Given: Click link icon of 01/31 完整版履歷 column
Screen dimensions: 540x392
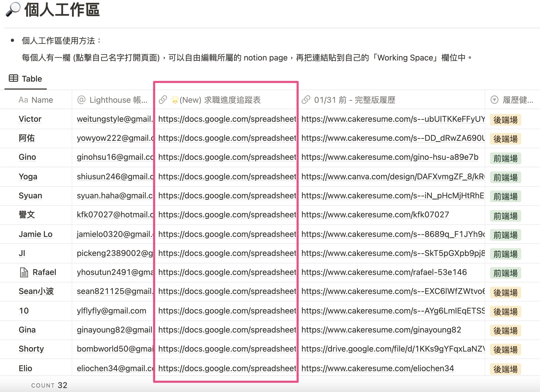Looking at the screenshot, I should (x=306, y=100).
